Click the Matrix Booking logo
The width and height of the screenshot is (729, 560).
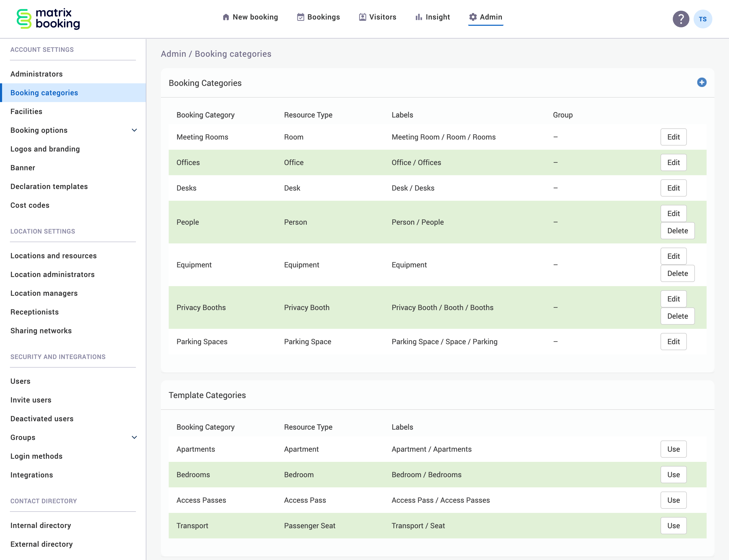pos(48,19)
